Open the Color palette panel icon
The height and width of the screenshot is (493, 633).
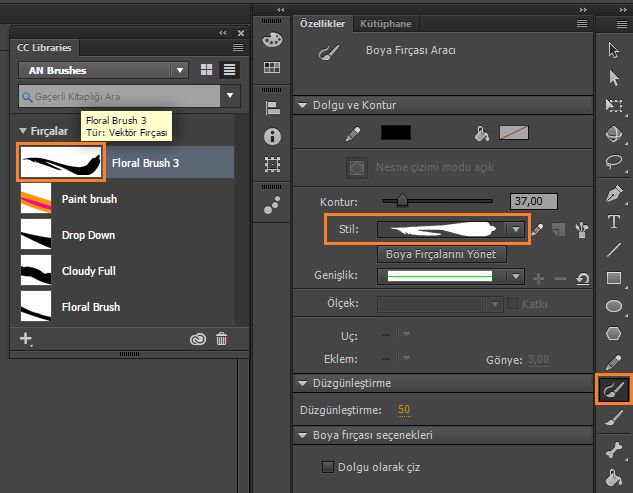(272, 40)
